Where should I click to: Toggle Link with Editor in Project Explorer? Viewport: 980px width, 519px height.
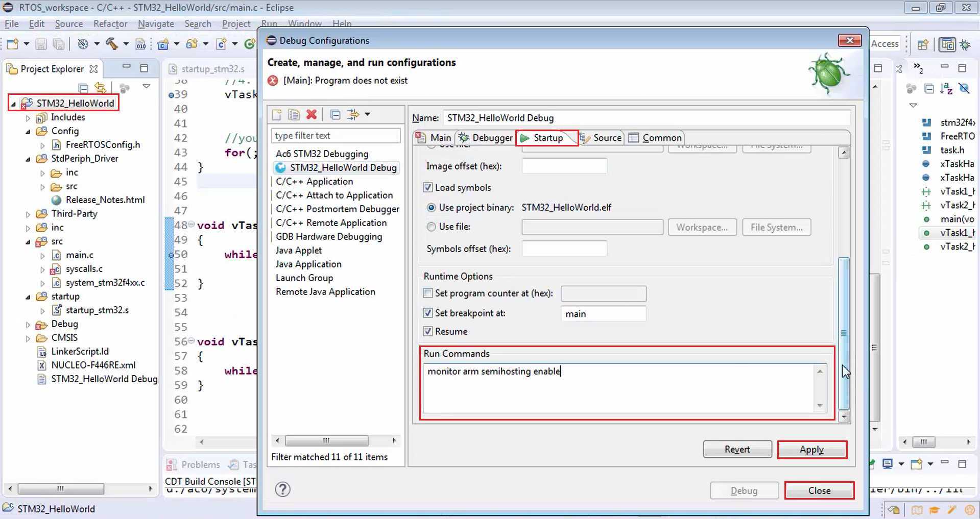(101, 88)
